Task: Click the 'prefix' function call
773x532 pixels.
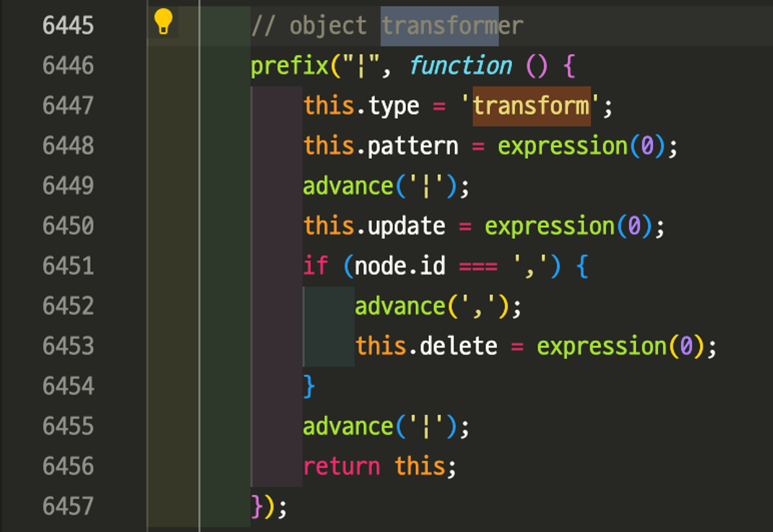Action: pos(289,66)
